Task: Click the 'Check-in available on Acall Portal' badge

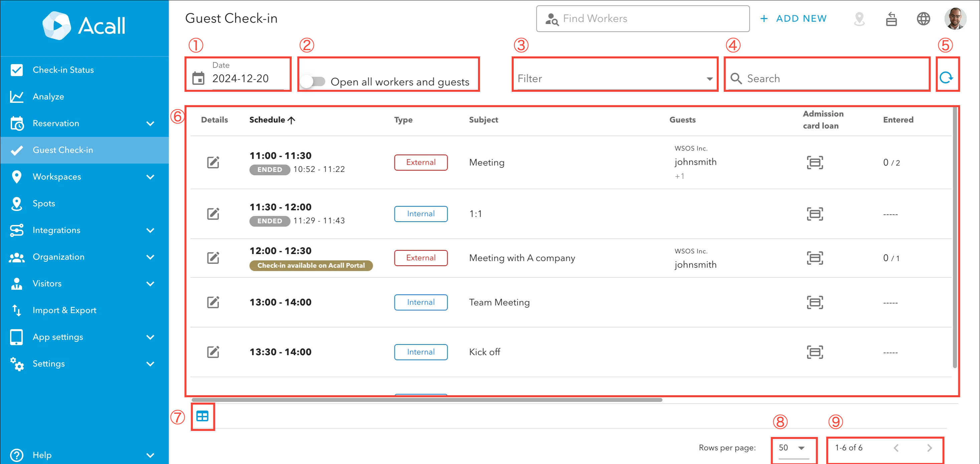Action: (x=311, y=265)
